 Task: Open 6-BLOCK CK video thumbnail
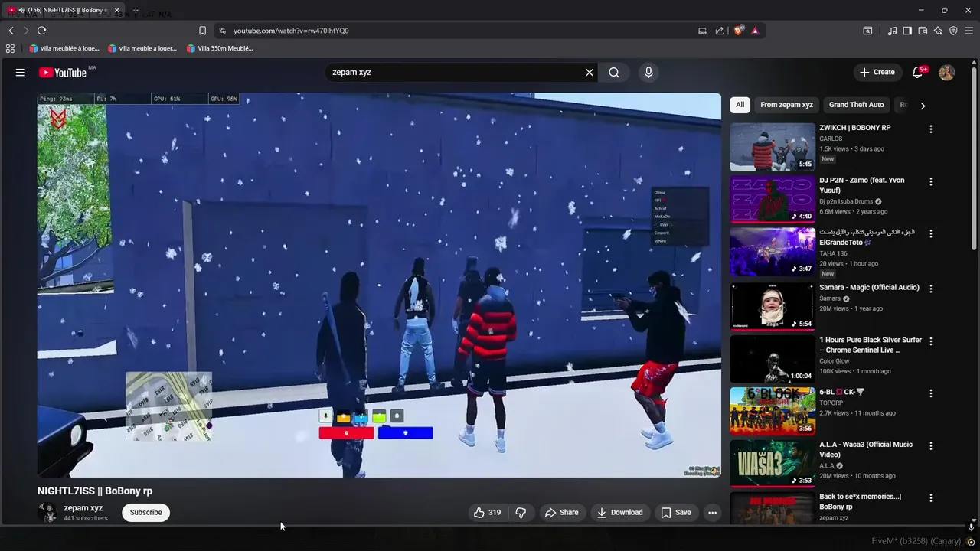(772, 410)
